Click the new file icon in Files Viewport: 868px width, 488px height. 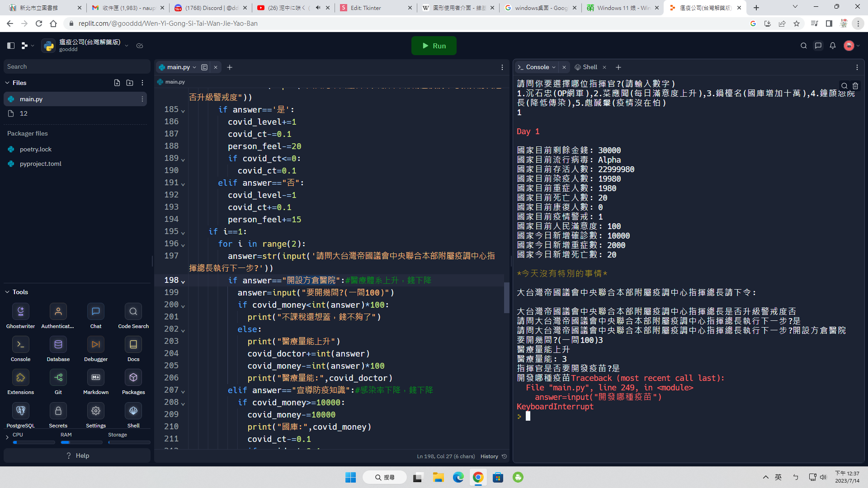click(117, 83)
